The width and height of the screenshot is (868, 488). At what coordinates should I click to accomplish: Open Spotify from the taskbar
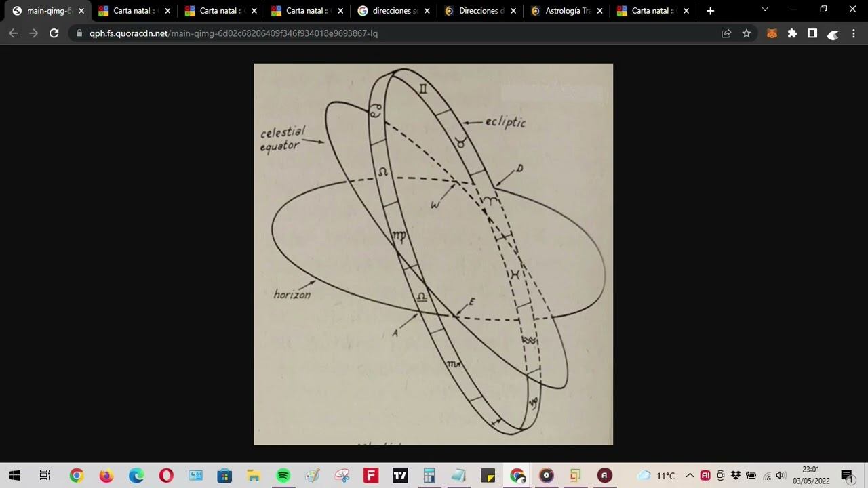(283, 476)
